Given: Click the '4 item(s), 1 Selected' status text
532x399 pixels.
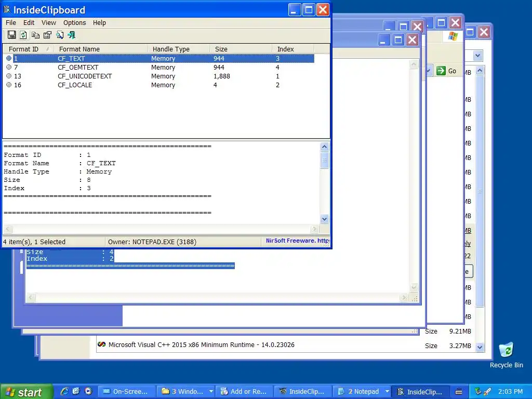Looking at the screenshot, I should click(x=34, y=242).
